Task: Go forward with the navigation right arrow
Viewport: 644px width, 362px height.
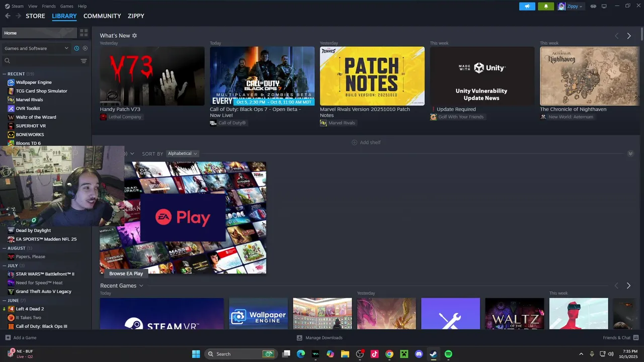Action: 19,16
